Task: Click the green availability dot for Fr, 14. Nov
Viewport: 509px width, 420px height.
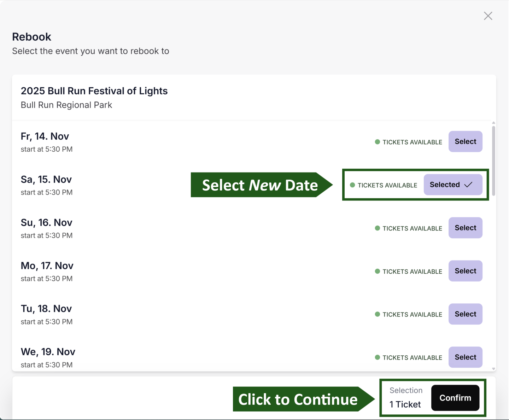Action: click(x=378, y=142)
